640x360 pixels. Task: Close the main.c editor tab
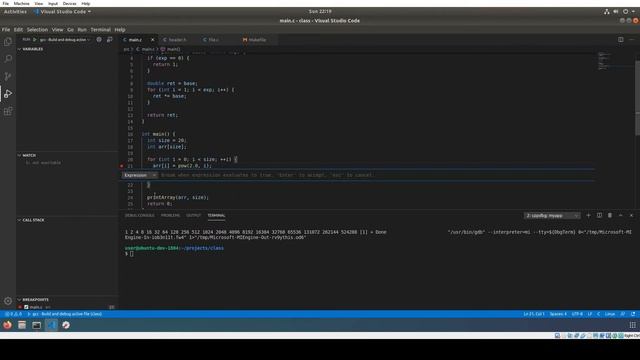[x=152, y=40]
